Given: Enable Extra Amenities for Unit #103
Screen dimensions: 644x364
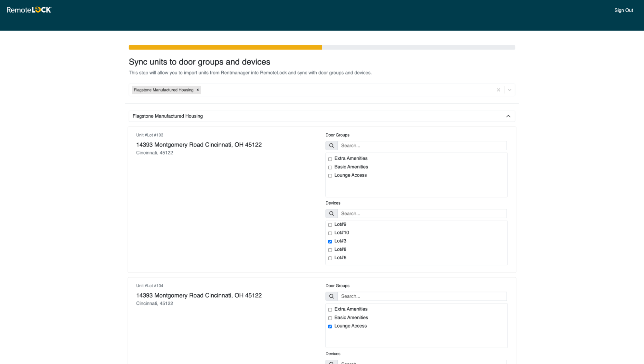Looking at the screenshot, I should (x=330, y=159).
